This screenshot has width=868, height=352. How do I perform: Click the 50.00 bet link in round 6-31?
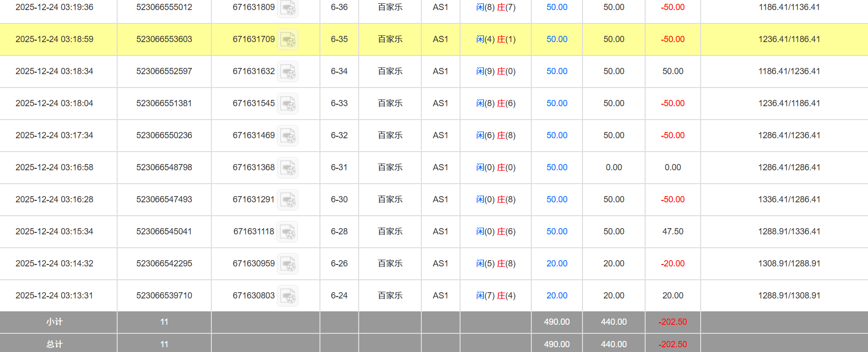[557, 167]
